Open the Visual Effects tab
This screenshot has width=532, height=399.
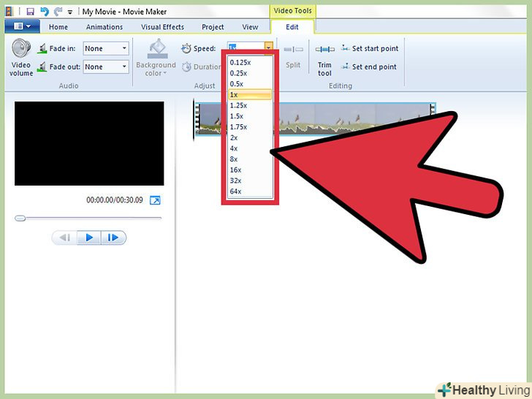(162, 27)
